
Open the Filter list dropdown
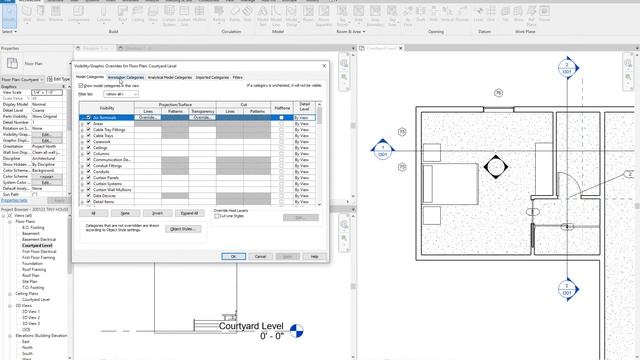121,94
